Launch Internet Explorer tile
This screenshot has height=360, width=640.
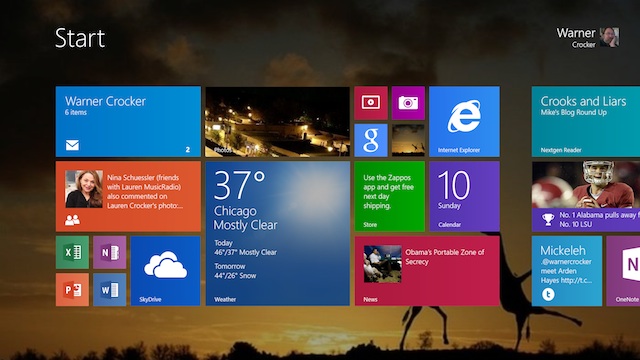[x=464, y=121]
